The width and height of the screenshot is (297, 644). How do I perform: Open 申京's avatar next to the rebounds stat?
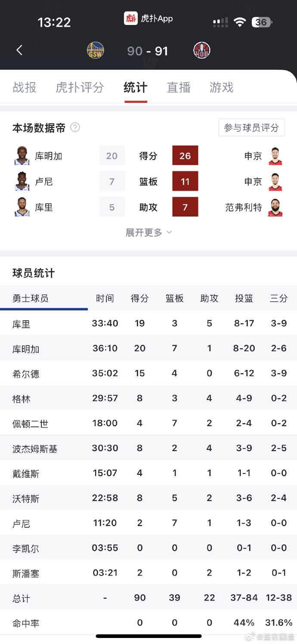(x=276, y=181)
